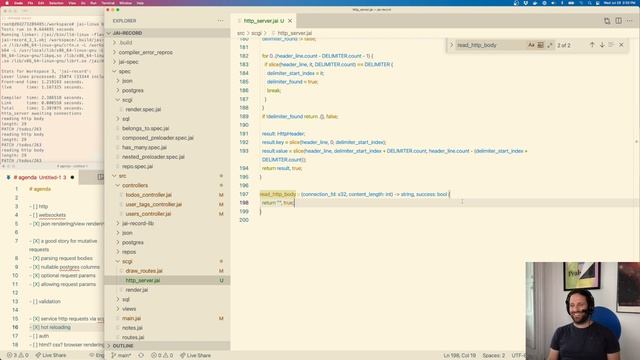
Task: Toggle Find in Selection icon
Action: 611,45
